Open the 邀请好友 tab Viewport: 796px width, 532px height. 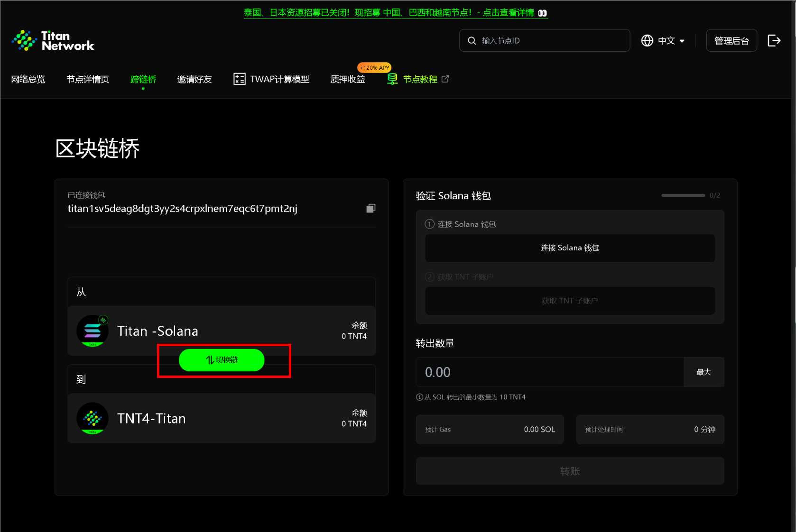194,79
